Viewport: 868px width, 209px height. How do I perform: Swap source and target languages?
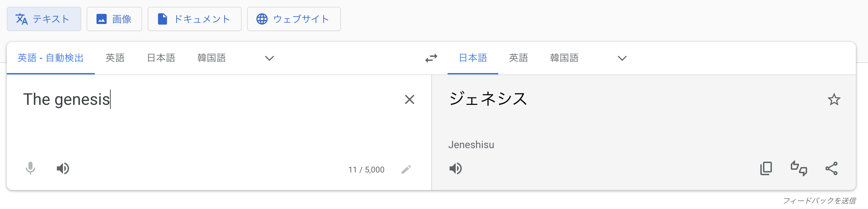point(431,58)
